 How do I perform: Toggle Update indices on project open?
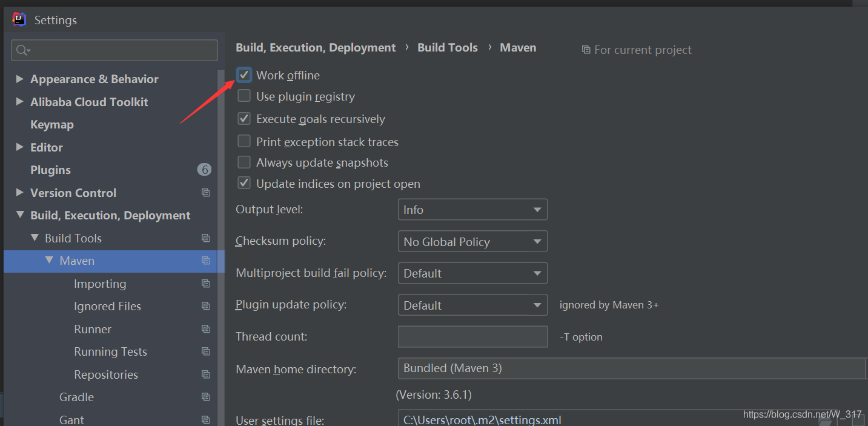point(244,184)
